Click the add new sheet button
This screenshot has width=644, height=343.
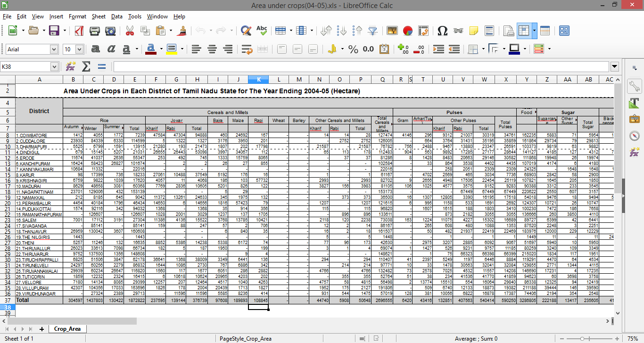[x=41, y=329]
